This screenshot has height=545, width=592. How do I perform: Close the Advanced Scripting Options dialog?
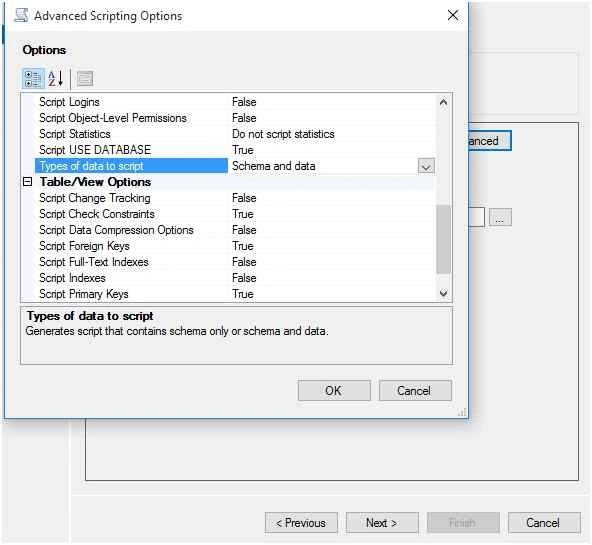coord(453,15)
